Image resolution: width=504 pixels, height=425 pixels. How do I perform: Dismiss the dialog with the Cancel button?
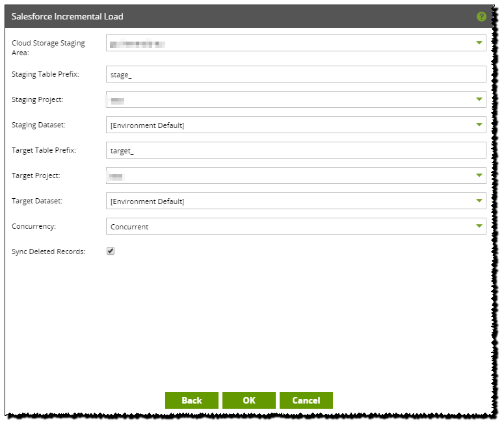tap(306, 400)
